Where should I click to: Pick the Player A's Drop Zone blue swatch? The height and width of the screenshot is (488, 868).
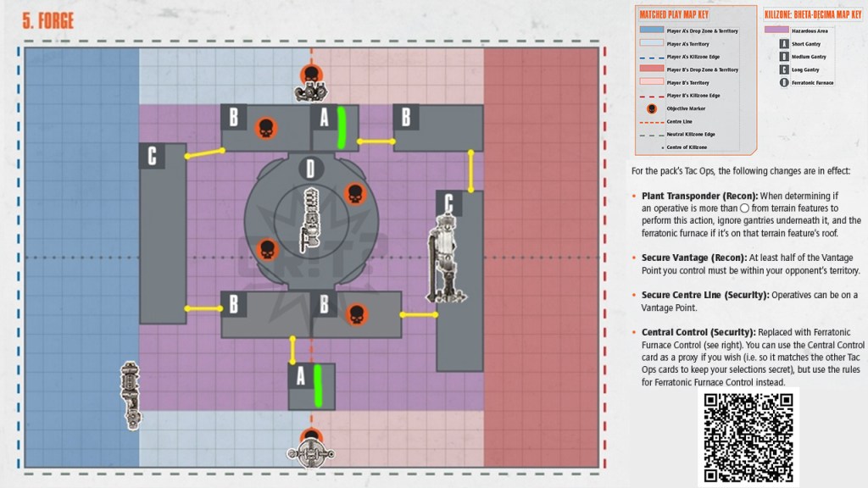tap(650, 30)
